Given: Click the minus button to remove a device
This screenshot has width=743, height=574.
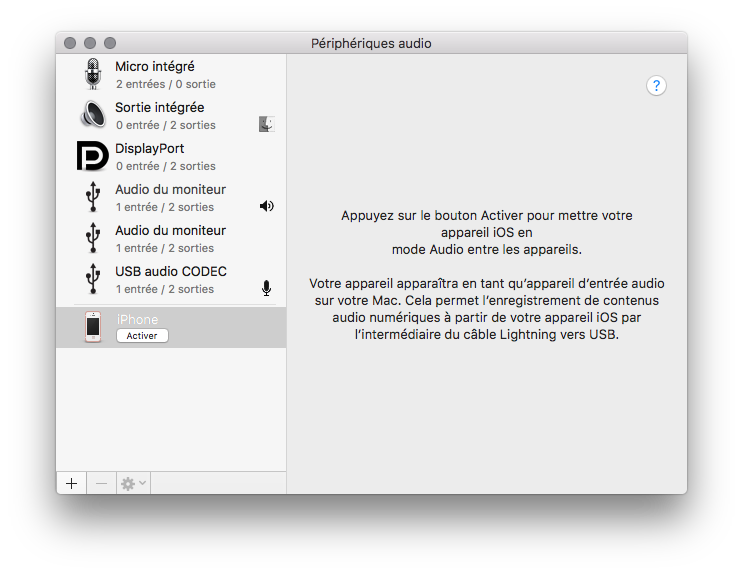Looking at the screenshot, I should (102, 483).
